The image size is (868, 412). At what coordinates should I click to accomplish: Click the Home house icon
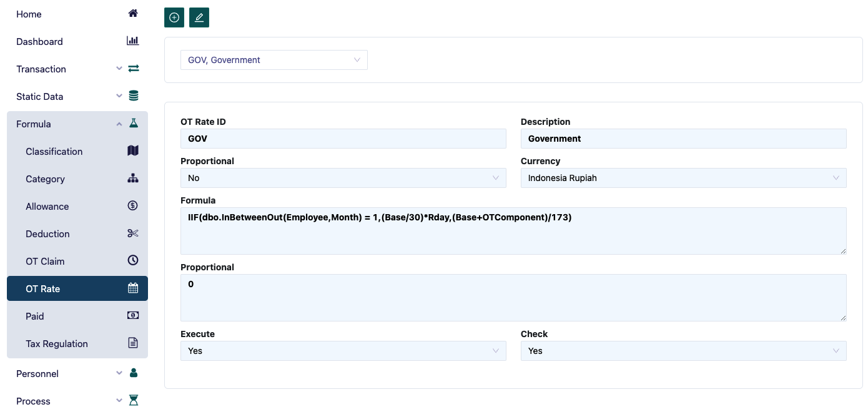point(132,14)
